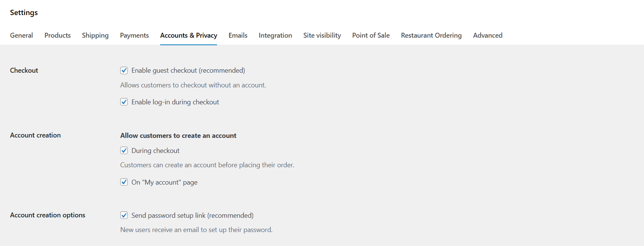Screen dimensions: 644x246
Task: Uncheck 'Enable log-in during checkout'
Action: coord(124,102)
